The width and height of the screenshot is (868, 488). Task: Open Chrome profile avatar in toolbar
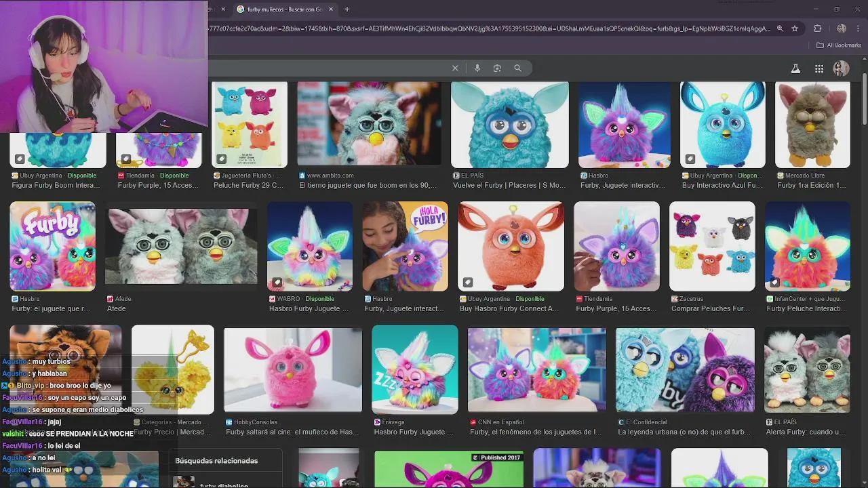pyautogui.click(x=841, y=28)
